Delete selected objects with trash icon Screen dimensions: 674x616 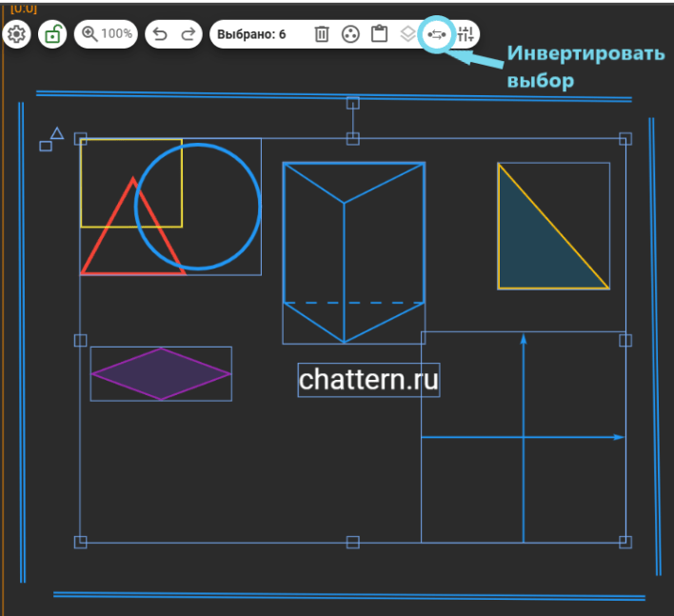click(x=322, y=34)
